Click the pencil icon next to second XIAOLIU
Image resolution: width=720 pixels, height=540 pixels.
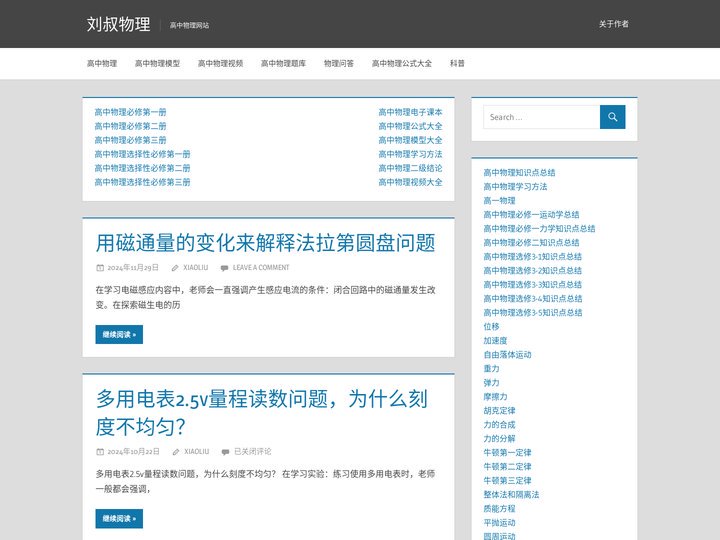pyautogui.click(x=176, y=452)
